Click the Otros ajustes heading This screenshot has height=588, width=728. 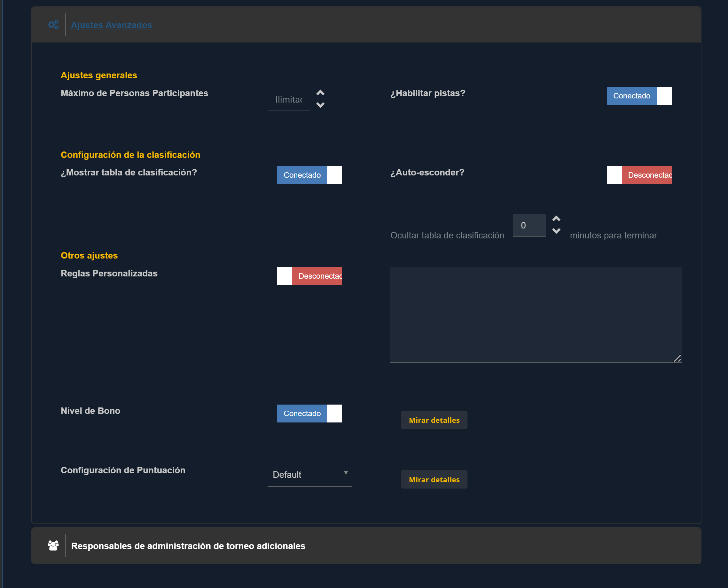tap(89, 255)
